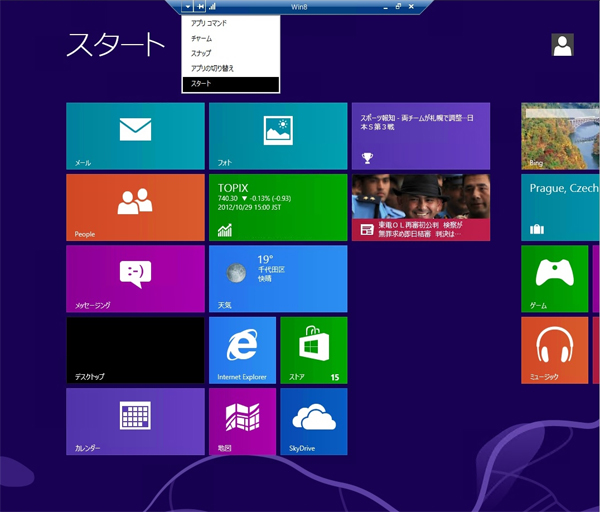Launch the Desktop tile (デスクトップ)
This screenshot has width=600, height=512.
tap(135, 350)
